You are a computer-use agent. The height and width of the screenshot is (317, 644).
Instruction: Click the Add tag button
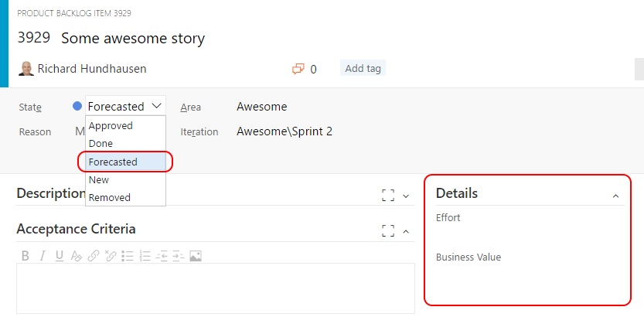363,69
